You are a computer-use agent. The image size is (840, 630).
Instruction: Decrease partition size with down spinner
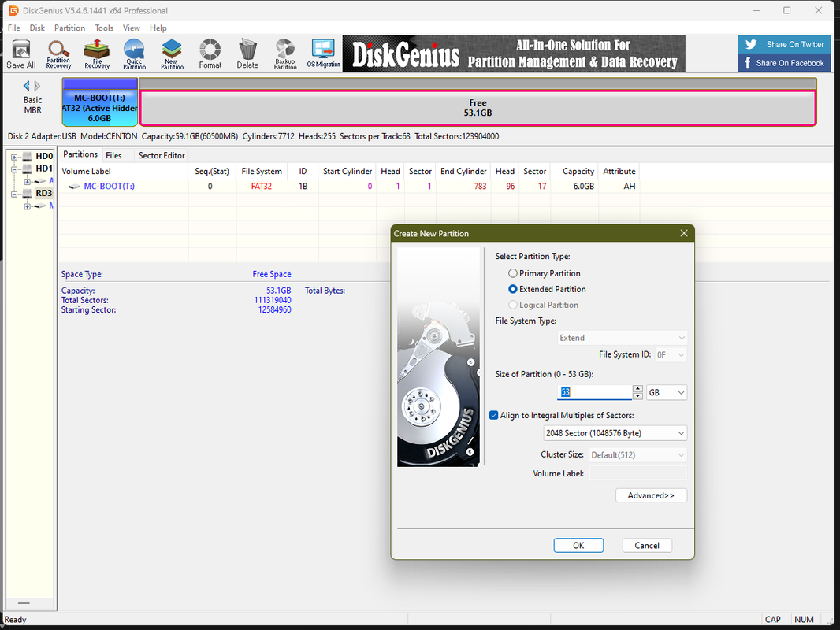[637, 396]
